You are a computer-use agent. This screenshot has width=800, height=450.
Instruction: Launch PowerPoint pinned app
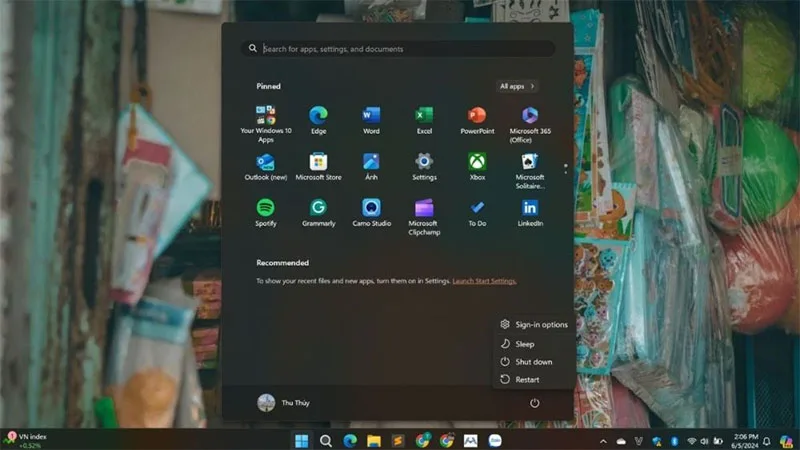coord(477,119)
